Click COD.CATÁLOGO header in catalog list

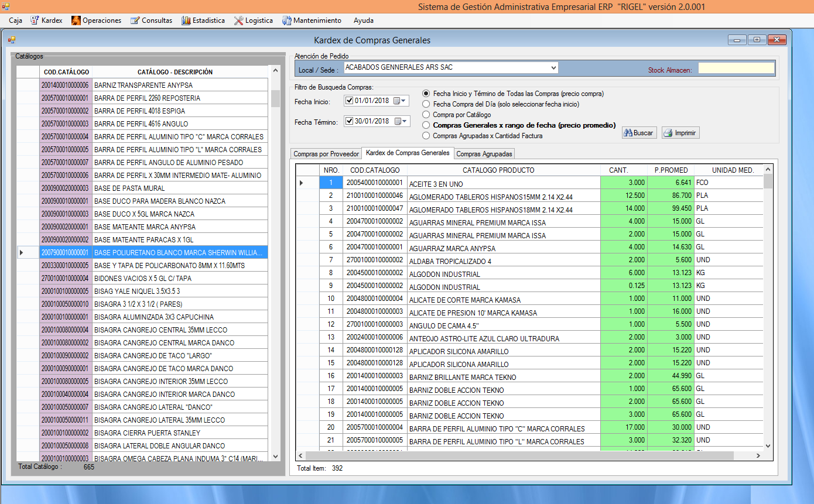pos(66,72)
